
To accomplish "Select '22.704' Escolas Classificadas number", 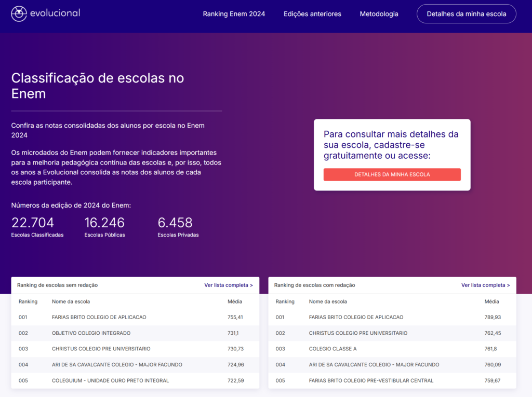I will click(33, 223).
